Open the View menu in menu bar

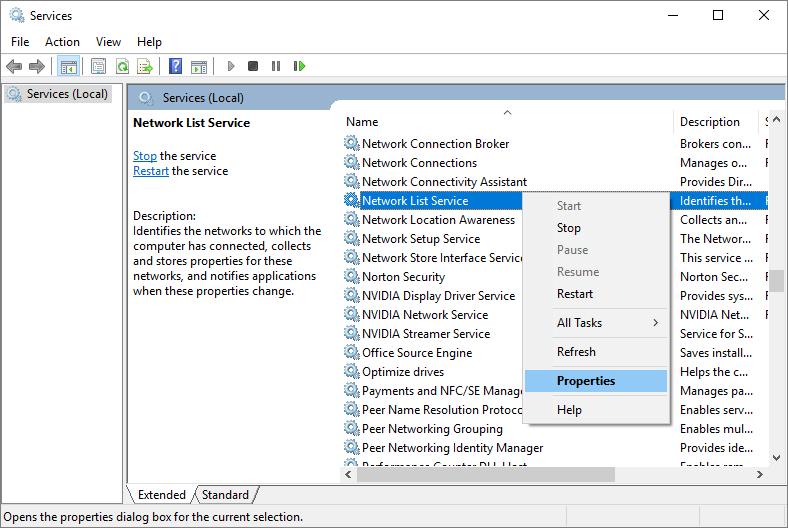coord(108,42)
